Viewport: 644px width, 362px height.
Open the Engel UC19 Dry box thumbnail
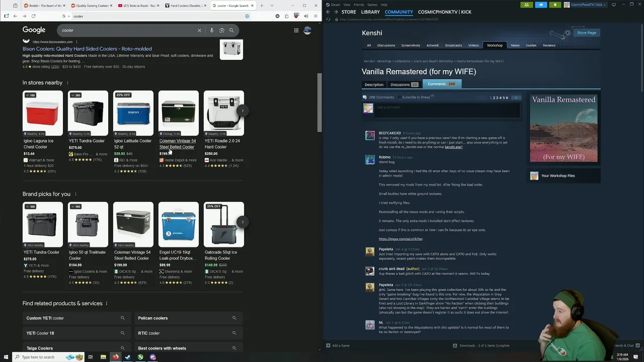pyautogui.click(x=179, y=225)
